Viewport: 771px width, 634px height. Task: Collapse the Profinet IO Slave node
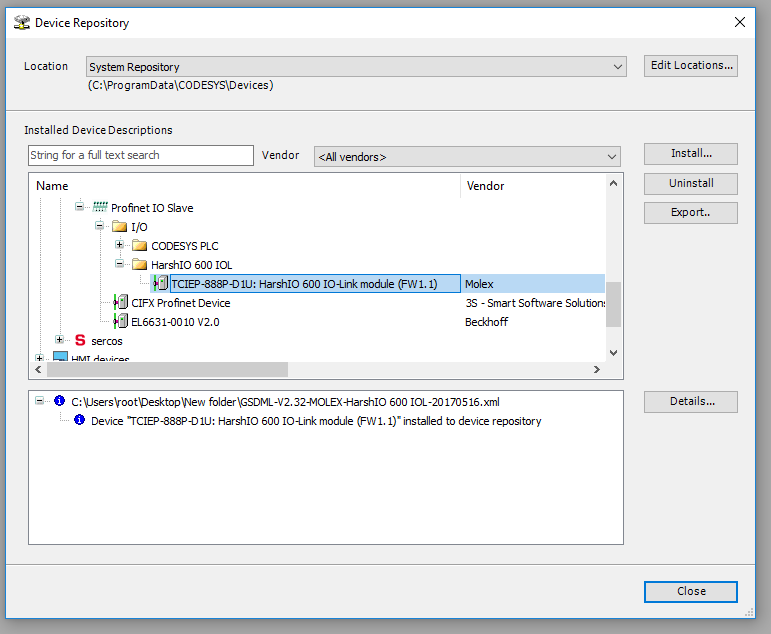tap(79, 207)
